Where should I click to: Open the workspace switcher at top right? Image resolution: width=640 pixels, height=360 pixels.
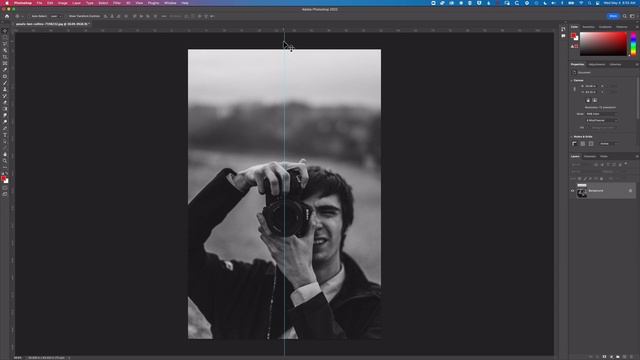point(632,16)
